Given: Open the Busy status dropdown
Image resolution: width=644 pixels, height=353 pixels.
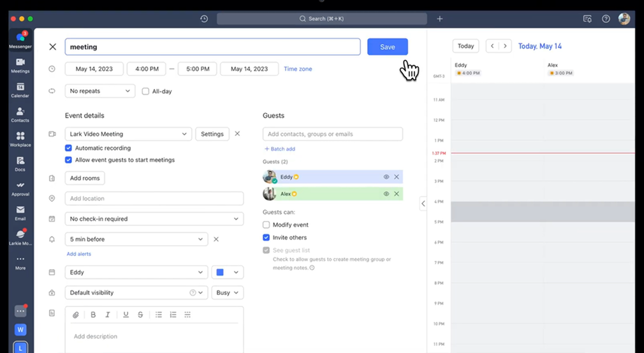Looking at the screenshot, I should [x=228, y=292].
